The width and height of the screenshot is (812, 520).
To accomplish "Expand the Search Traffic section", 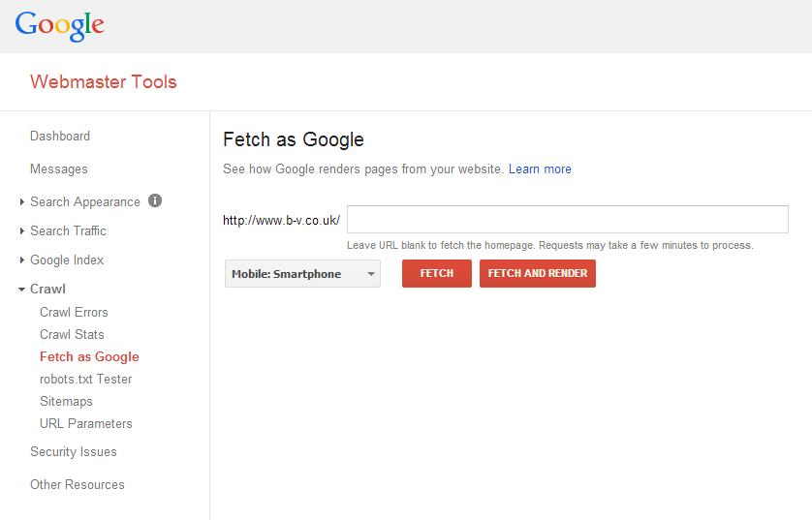I will (68, 230).
